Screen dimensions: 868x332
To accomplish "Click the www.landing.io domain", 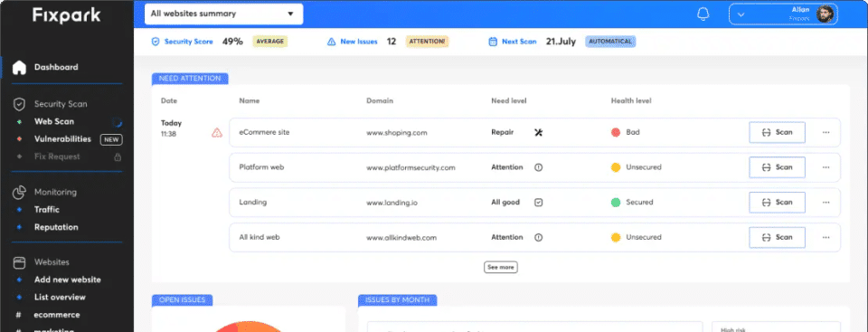I will tap(392, 203).
